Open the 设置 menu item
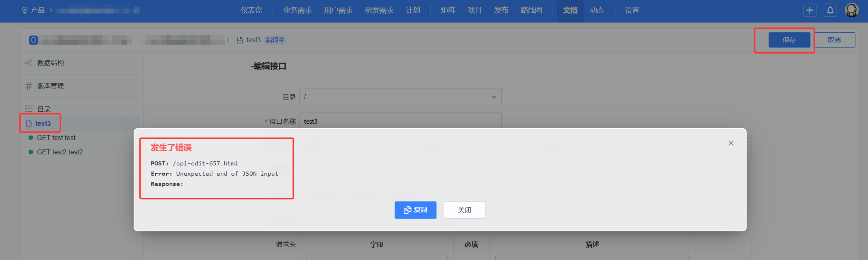Screen dimensions: 868x260 pyautogui.click(x=632, y=10)
